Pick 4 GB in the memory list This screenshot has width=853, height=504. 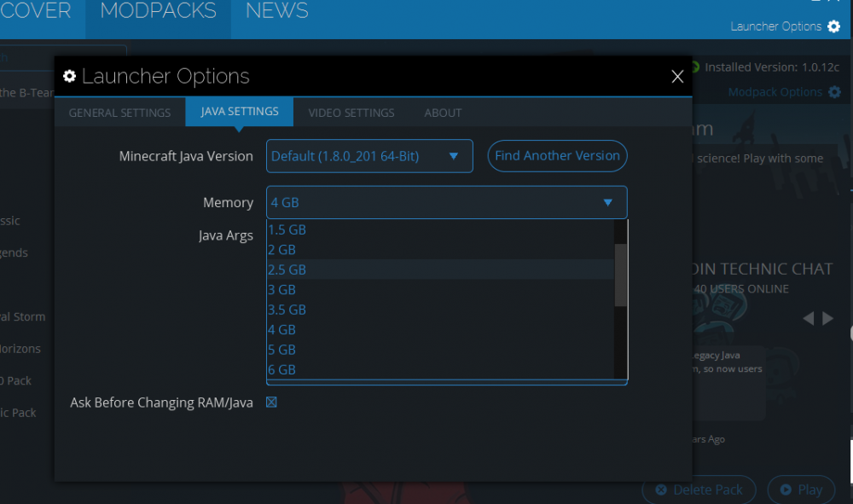click(x=440, y=330)
